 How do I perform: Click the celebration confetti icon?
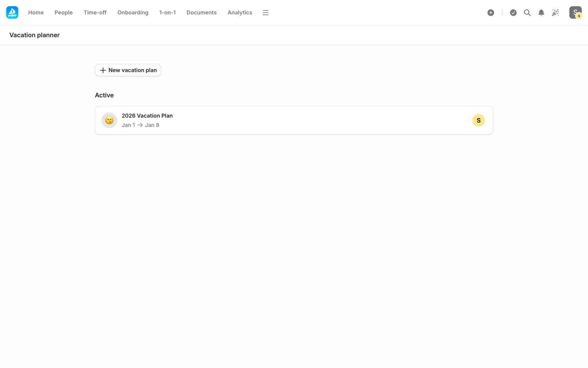pos(555,13)
